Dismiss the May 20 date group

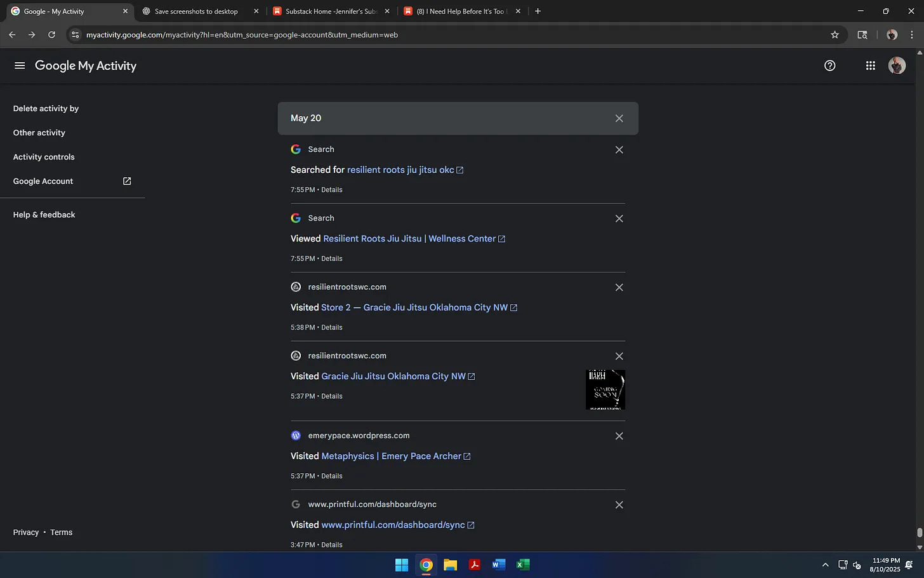pos(619,118)
